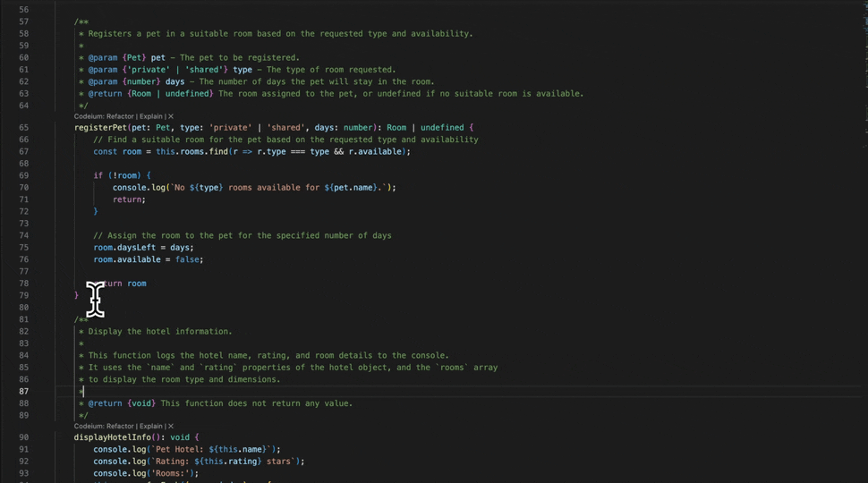Click console.log with 'Rating: ${this.rating} stars'
This screenshot has width=868, height=483.
coord(199,462)
